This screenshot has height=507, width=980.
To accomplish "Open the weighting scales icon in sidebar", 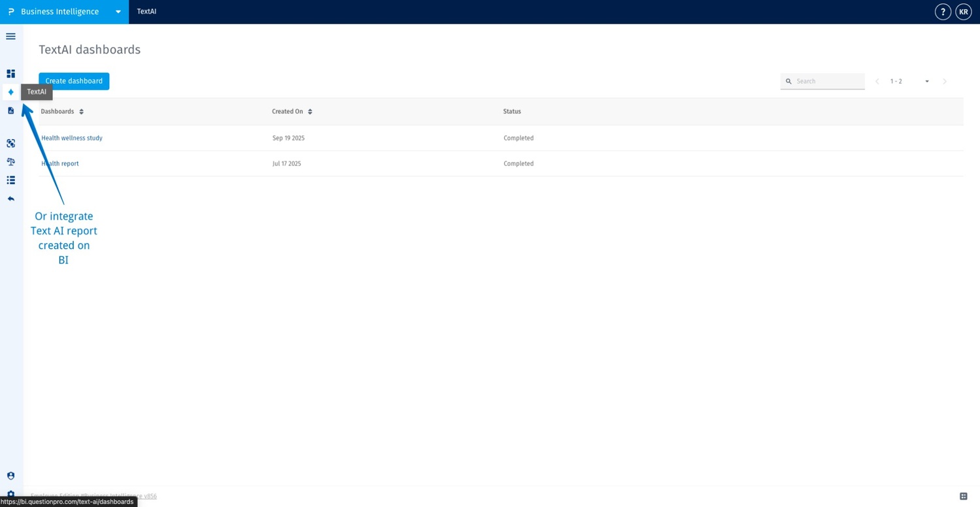I will pyautogui.click(x=10, y=161).
